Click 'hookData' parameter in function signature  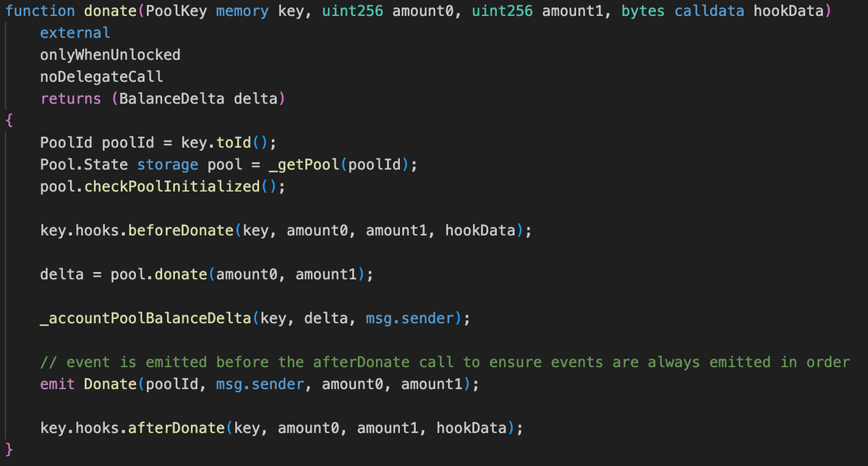click(788, 11)
